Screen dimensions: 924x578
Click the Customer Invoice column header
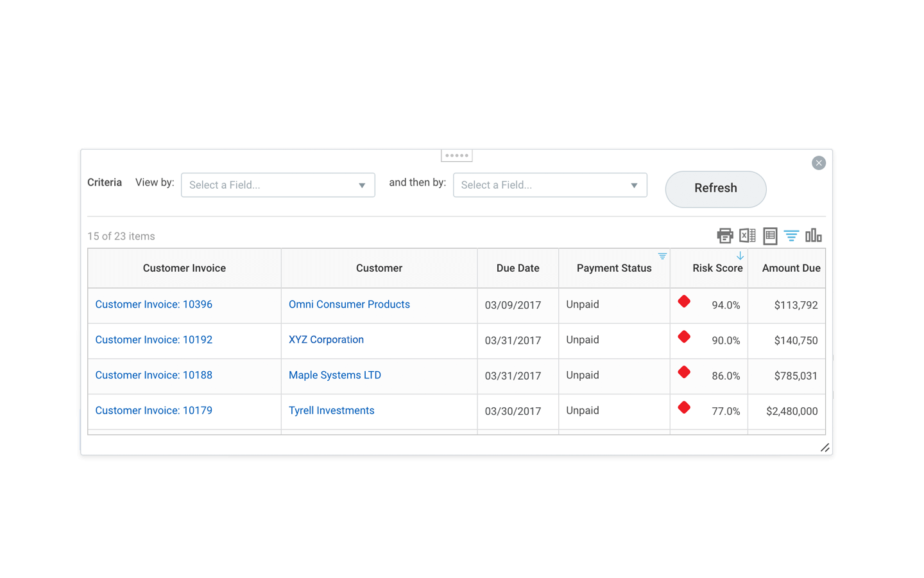click(184, 268)
